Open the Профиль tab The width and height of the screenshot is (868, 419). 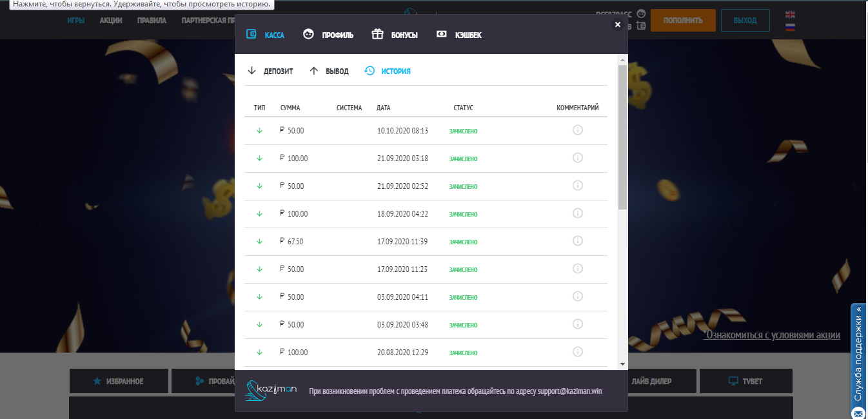(329, 35)
